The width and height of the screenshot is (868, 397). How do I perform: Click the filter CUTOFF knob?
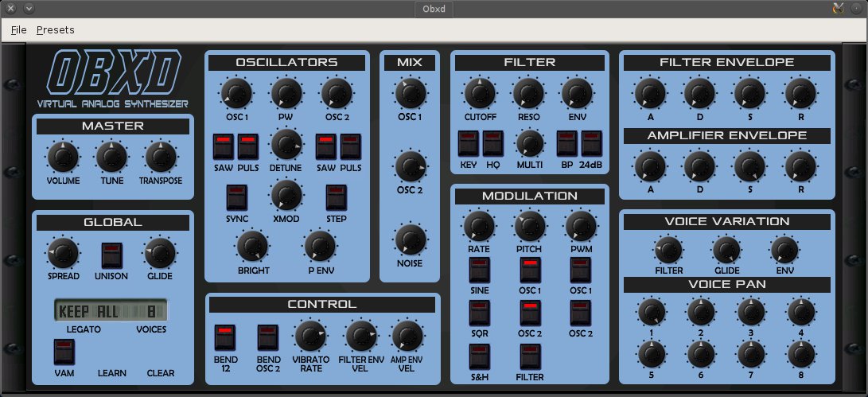pyautogui.click(x=480, y=93)
